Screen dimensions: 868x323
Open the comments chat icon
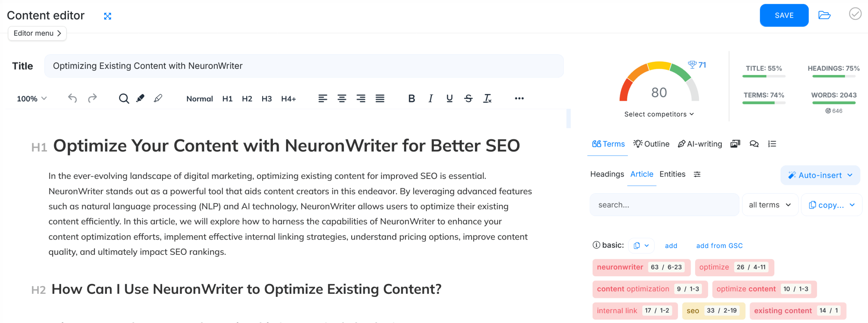pyautogui.click(x=754, y=144)
